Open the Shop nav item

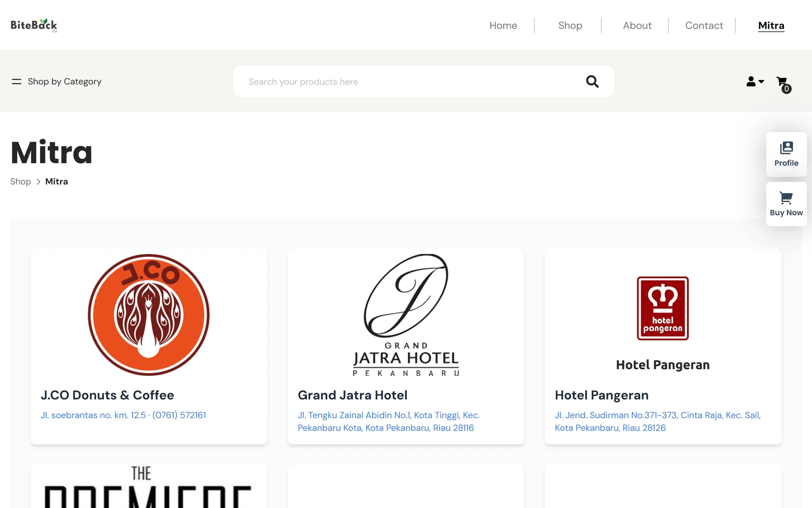pyautogui.click(x=570, y=25)
